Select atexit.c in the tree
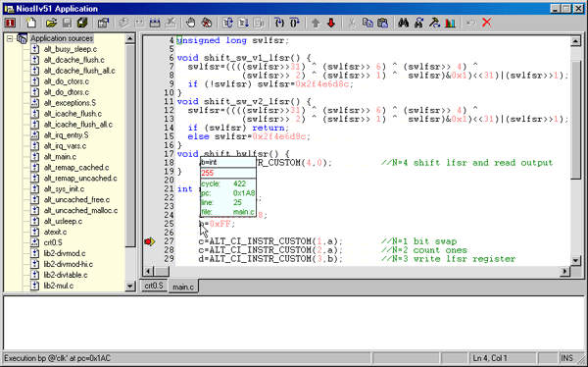588x367 pixels. pyautogui.click(x=55, y=233)
